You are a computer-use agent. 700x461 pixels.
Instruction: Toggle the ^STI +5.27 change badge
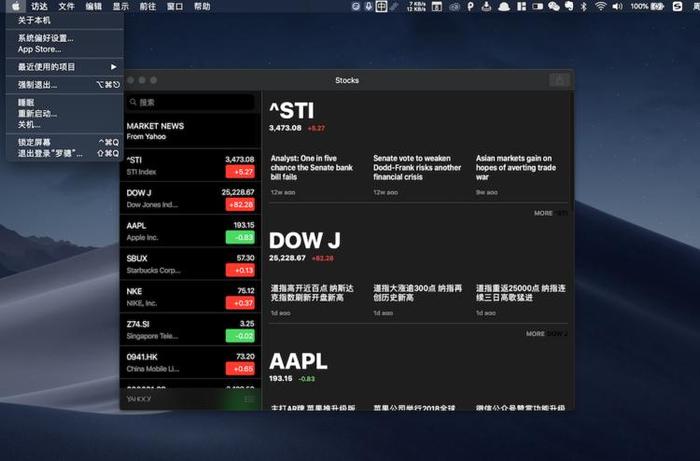(x=240, y=172)
